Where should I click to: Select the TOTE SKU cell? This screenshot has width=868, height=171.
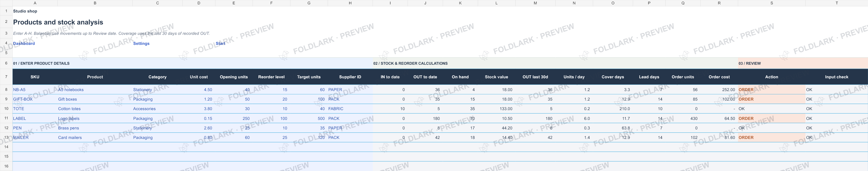[35, 109]
